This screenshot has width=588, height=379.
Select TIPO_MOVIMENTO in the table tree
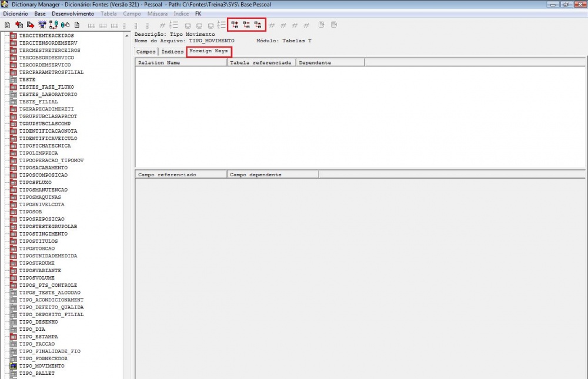point(42,366)
